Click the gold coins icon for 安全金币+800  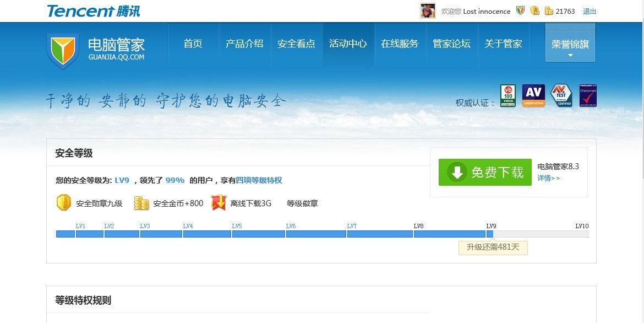point(141,203)
